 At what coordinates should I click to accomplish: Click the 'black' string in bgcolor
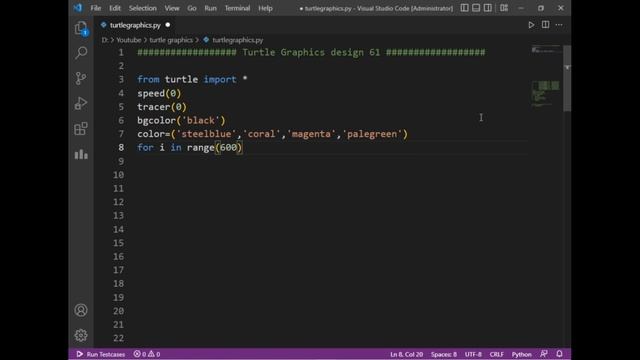tap(200, 120)
